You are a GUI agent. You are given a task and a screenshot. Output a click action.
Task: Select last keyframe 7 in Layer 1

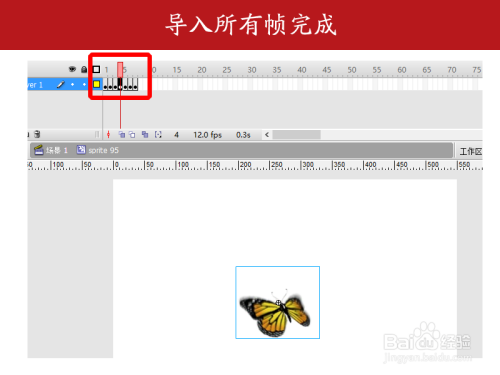[135, 84]
